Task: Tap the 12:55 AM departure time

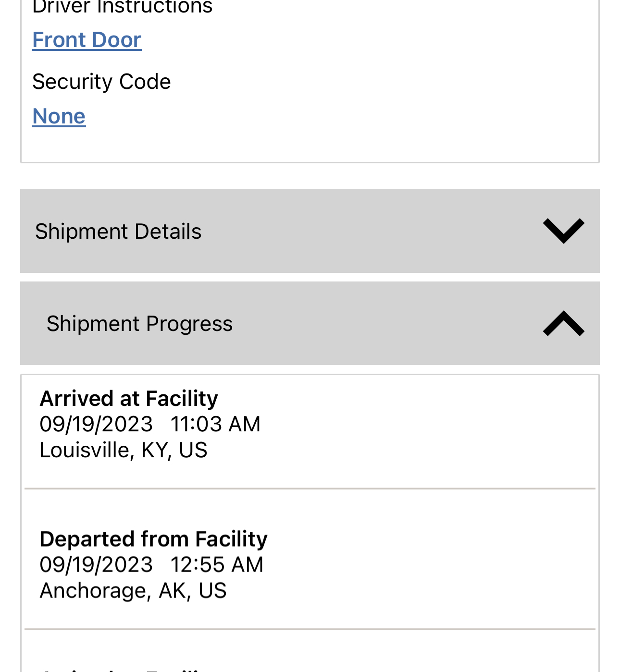Action: tap(217, 564)
